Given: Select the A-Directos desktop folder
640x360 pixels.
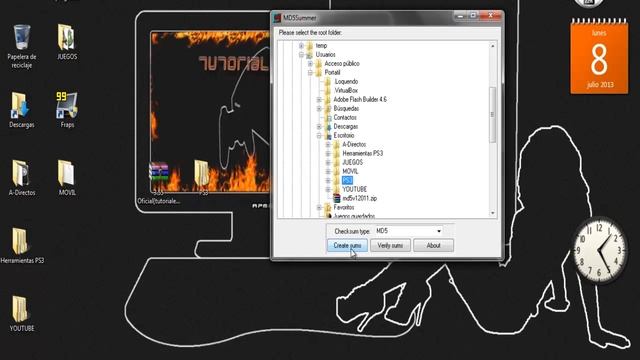Looking at the screenshot, I should coord(22,178).
